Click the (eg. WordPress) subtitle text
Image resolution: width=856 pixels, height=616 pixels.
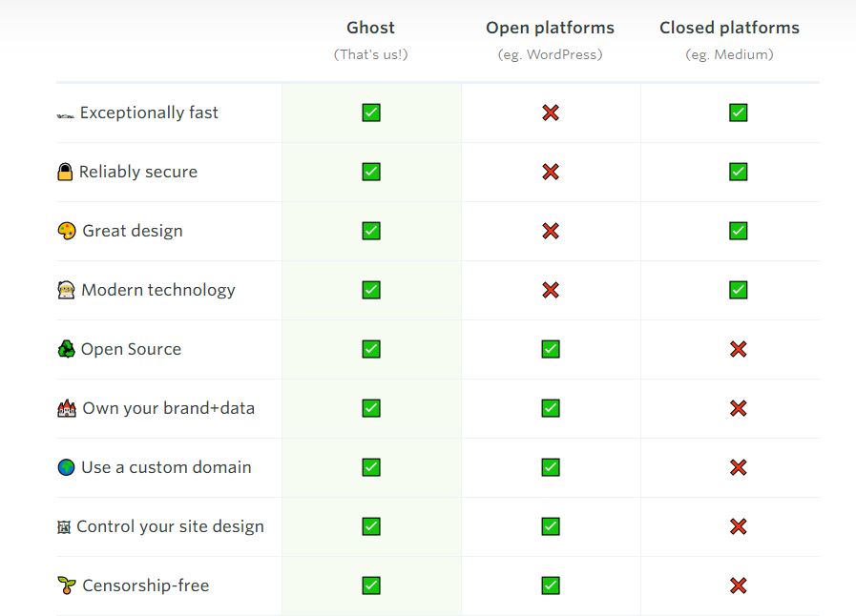point(551,54)
